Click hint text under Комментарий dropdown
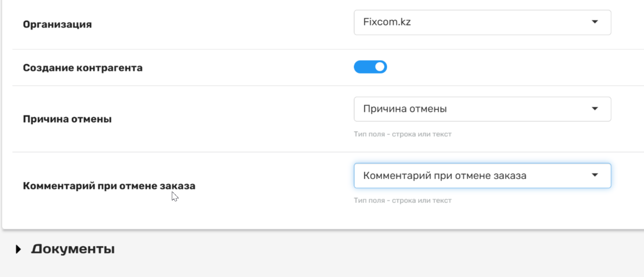Viewport: 644px width, 277px height. (402, 201)
